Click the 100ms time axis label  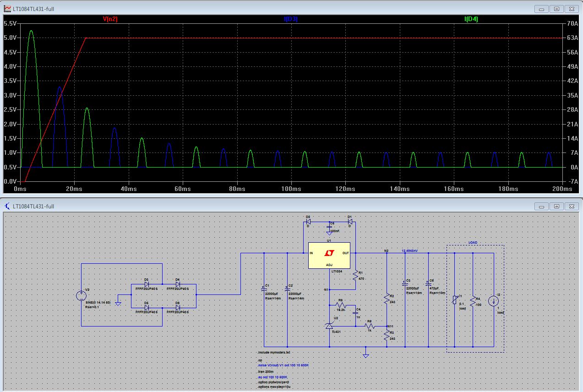coord(291,188)
